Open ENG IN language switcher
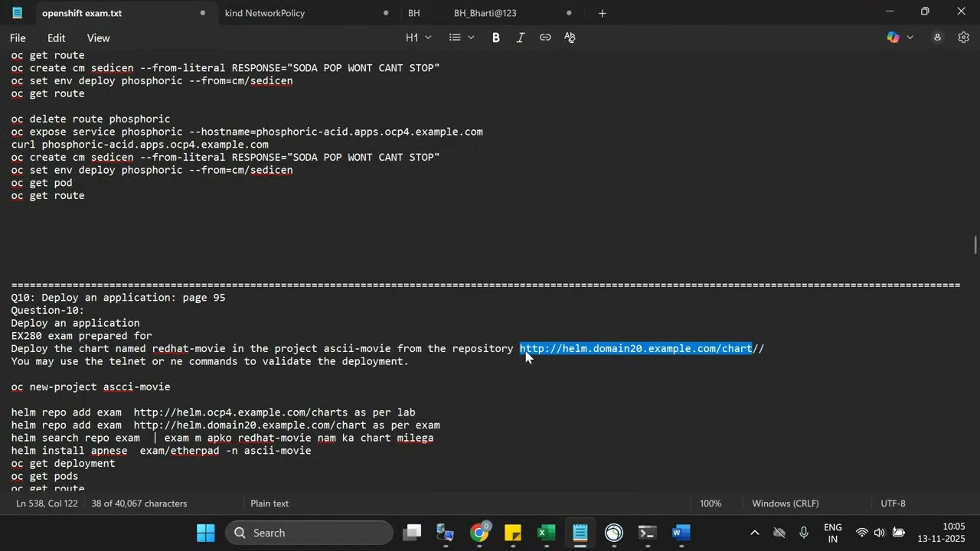This screenshot has height=551, width=980. (x=832, y=533)
